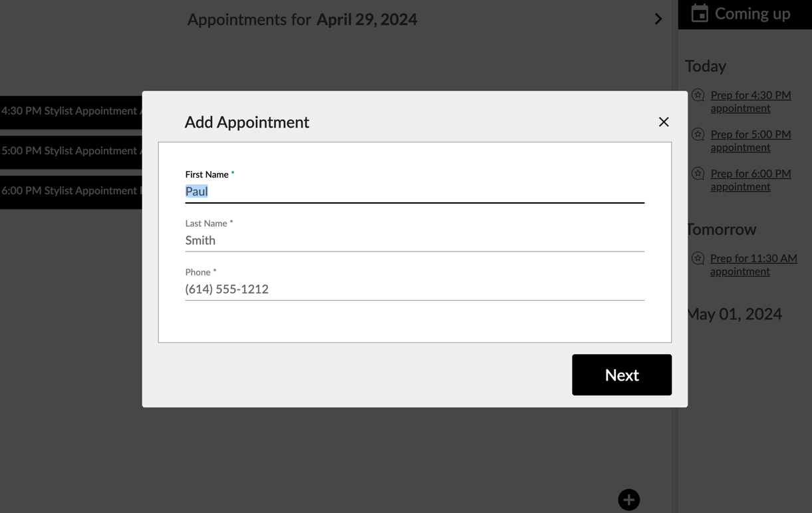Click the calendar icon beside Coming up
812x513 pixels.
pyautogui.click(x=700, y=13)
